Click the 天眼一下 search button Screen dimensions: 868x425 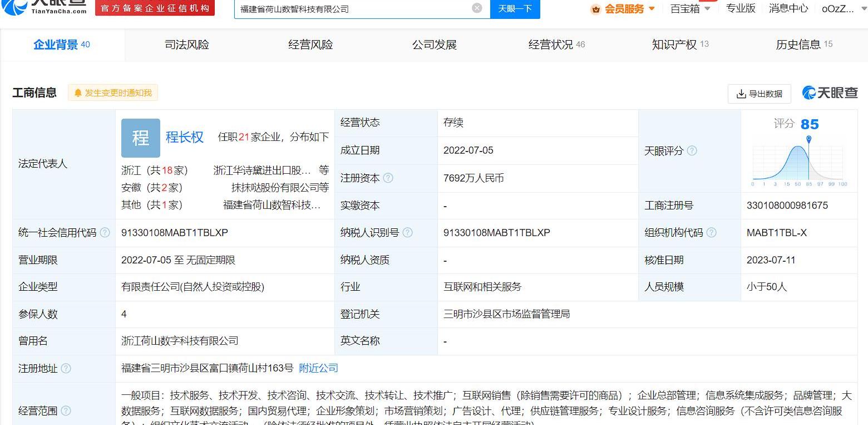(515, 9)
